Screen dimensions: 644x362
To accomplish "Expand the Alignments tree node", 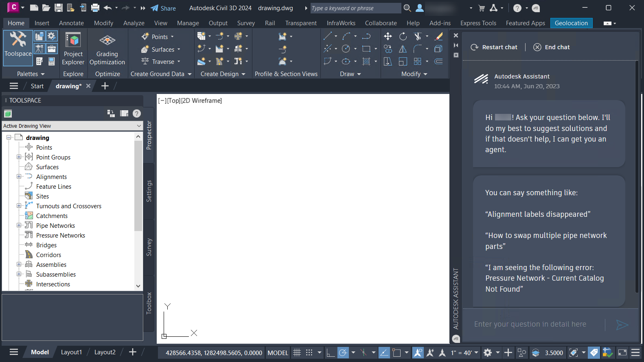I will tap(19, 177).
